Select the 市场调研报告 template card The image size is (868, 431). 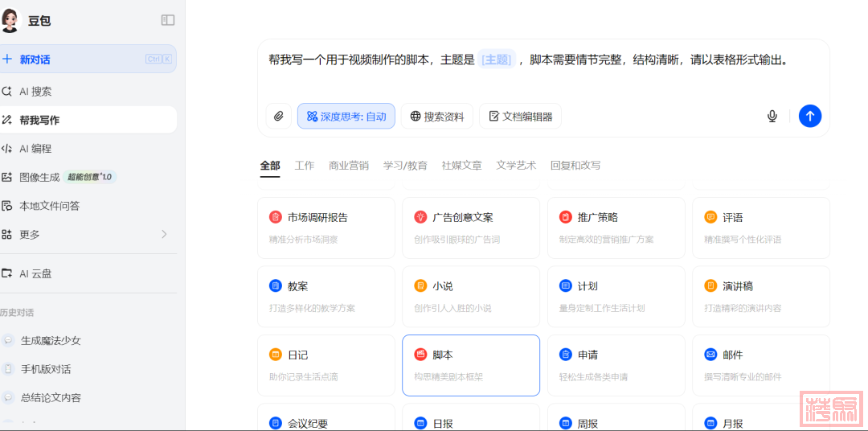(x=326, y=228)
